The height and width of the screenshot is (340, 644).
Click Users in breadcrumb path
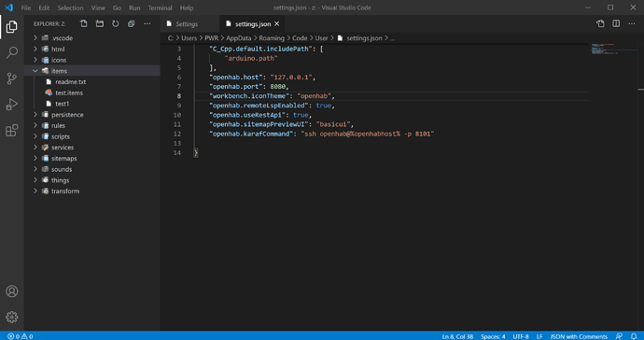(189, 37)
